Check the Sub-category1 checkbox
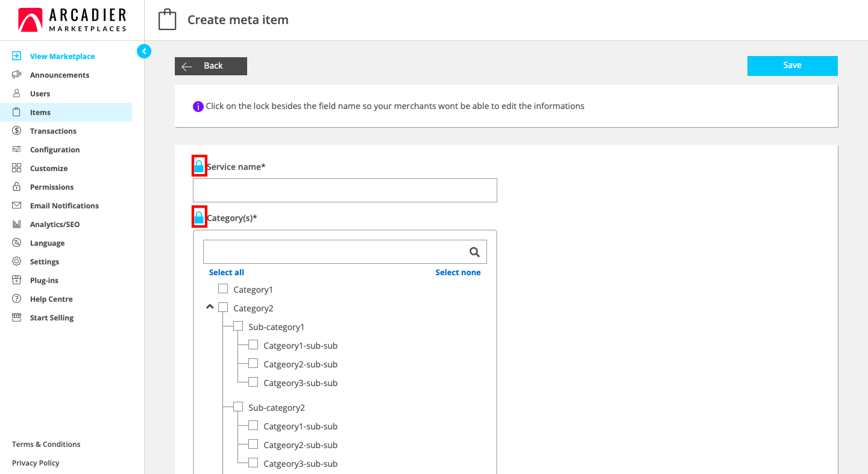 click(238, 326)
